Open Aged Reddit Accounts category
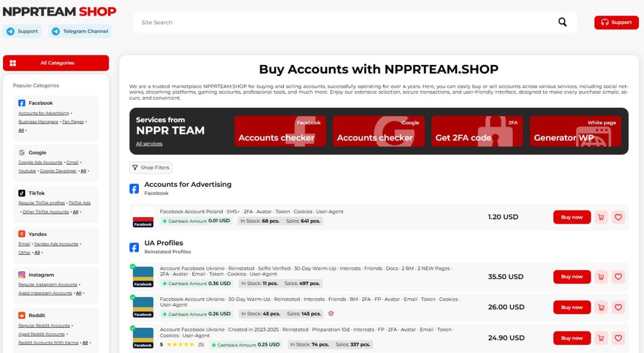 41,334
